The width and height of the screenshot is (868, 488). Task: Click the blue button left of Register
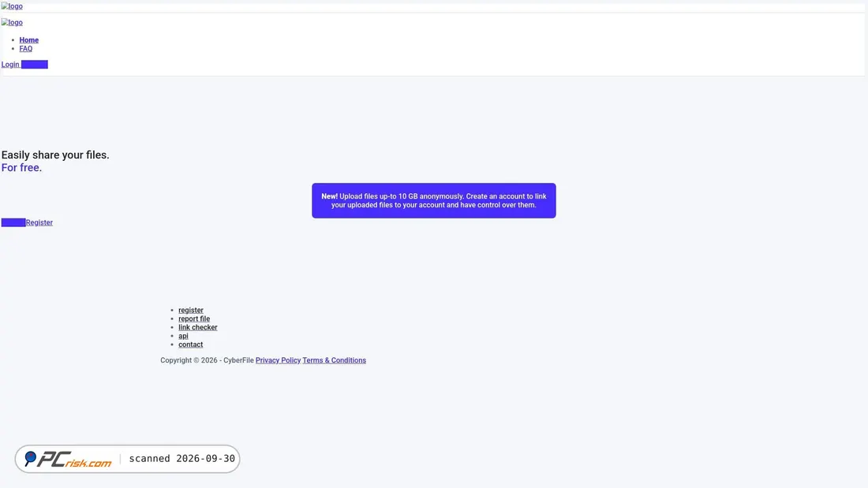point(13,222)
